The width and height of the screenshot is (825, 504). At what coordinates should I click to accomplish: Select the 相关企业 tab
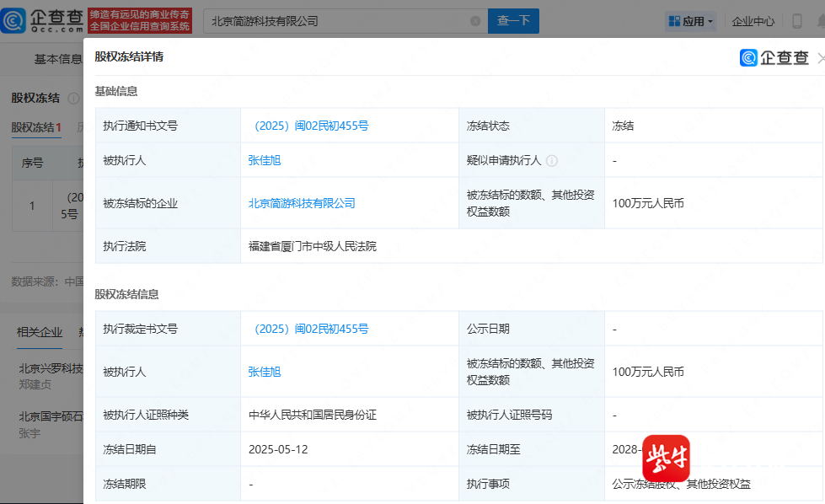click(x=40, y=332)
